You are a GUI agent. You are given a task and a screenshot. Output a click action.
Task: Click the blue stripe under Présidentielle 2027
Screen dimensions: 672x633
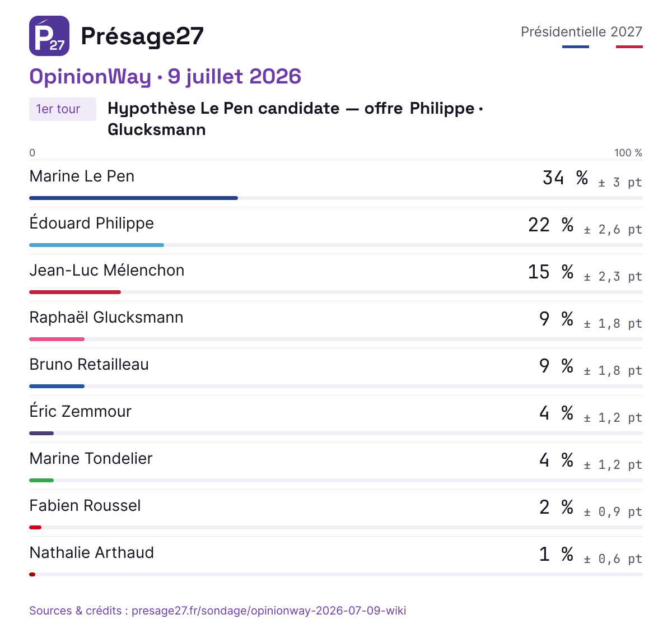[x=576, y=46]
